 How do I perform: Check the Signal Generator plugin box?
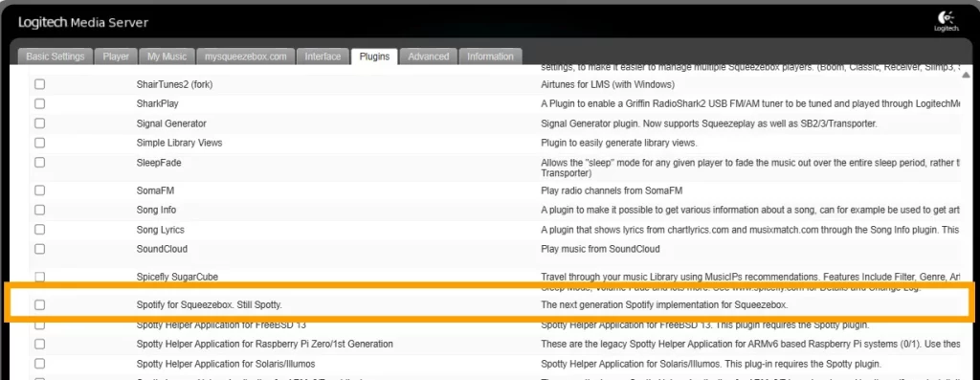pos(40,123)
